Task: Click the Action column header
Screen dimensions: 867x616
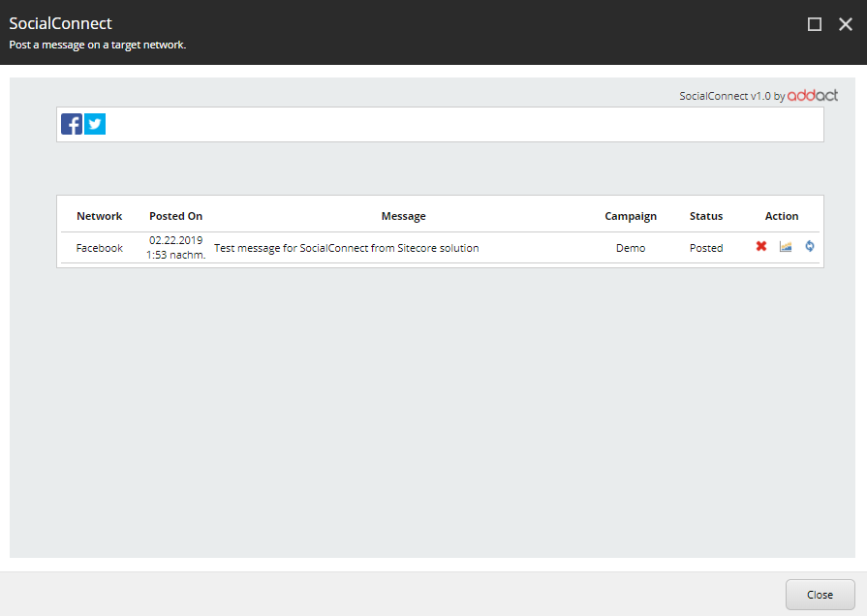Action: [x=782, y=216]
